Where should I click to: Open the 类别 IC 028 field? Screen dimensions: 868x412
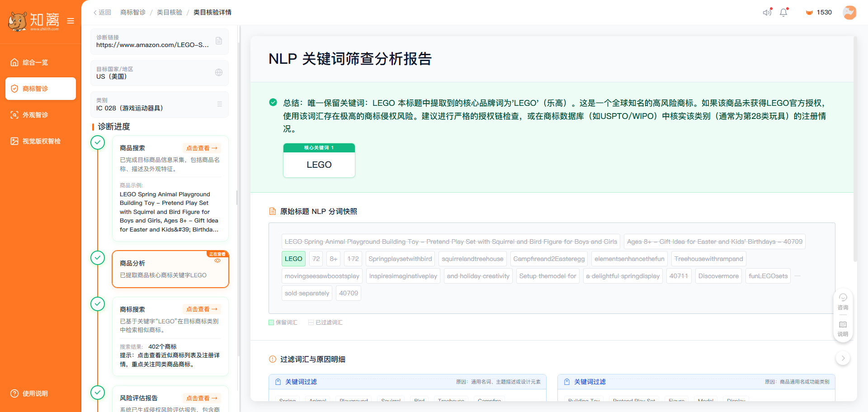160,104
